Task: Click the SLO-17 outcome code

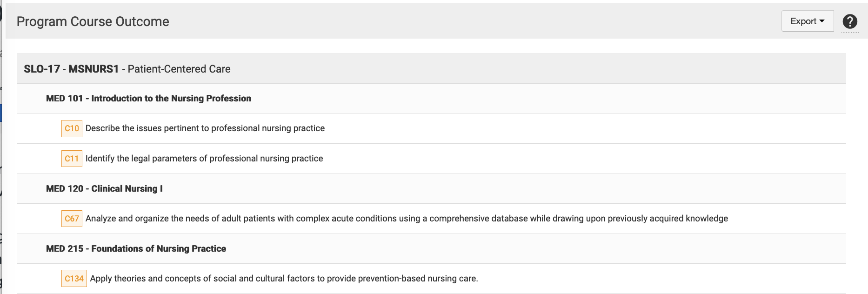Action: click(x=42, y=69)
